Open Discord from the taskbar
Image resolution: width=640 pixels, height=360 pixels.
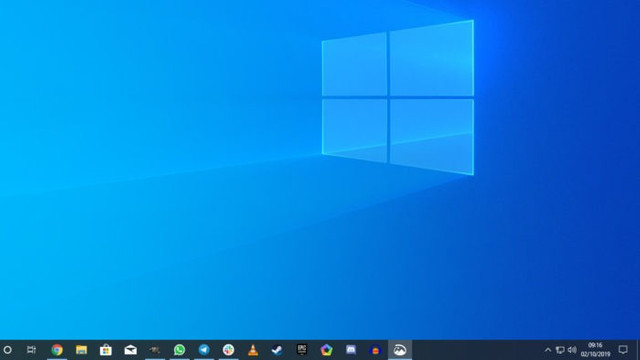pyautogui.click(x=351, y=350)
